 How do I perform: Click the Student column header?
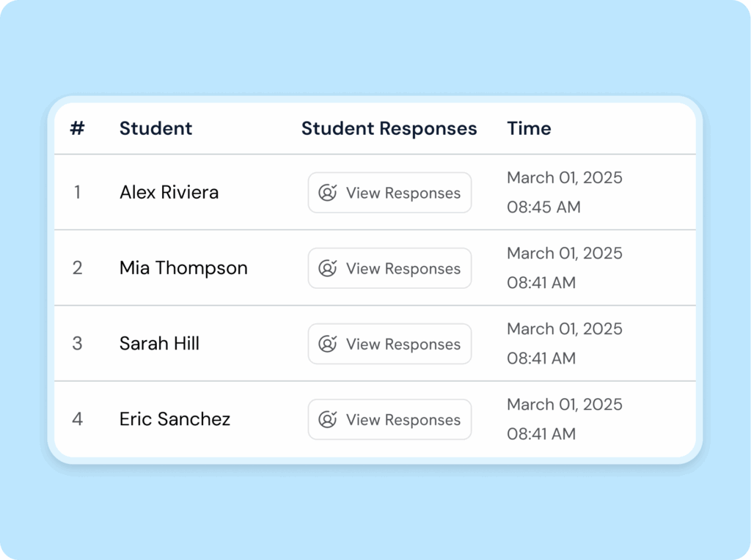pyautogui.click(x=155, y=128)
